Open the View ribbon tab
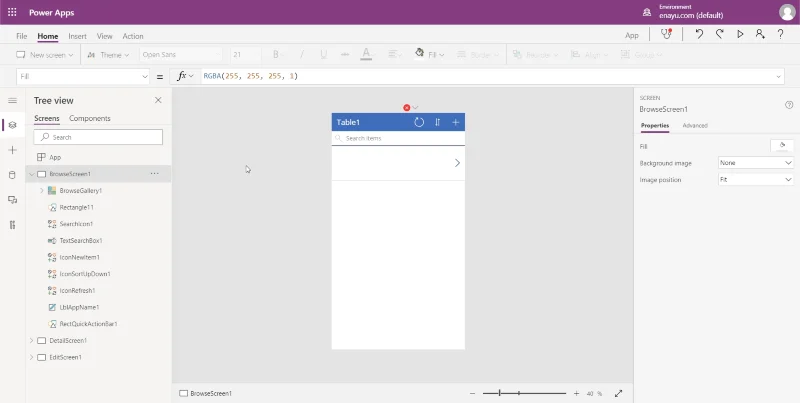This screenshot has height=403, width=800. tap(105, 36)
